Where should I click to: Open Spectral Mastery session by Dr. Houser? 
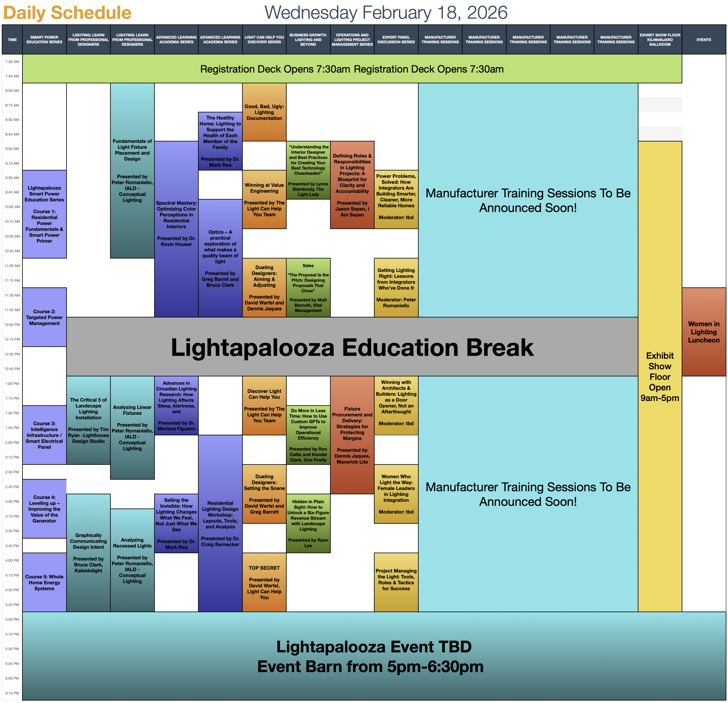(176, 223)
